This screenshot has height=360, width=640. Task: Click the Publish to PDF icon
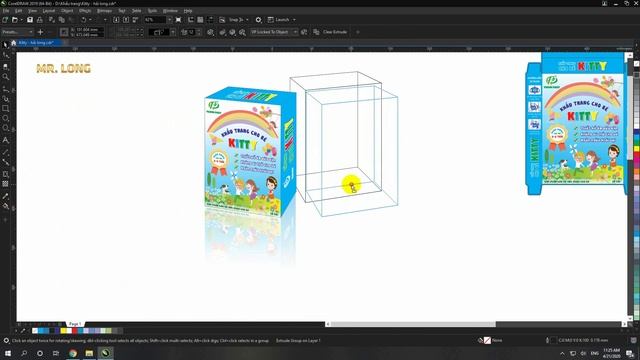pos(135,20)
